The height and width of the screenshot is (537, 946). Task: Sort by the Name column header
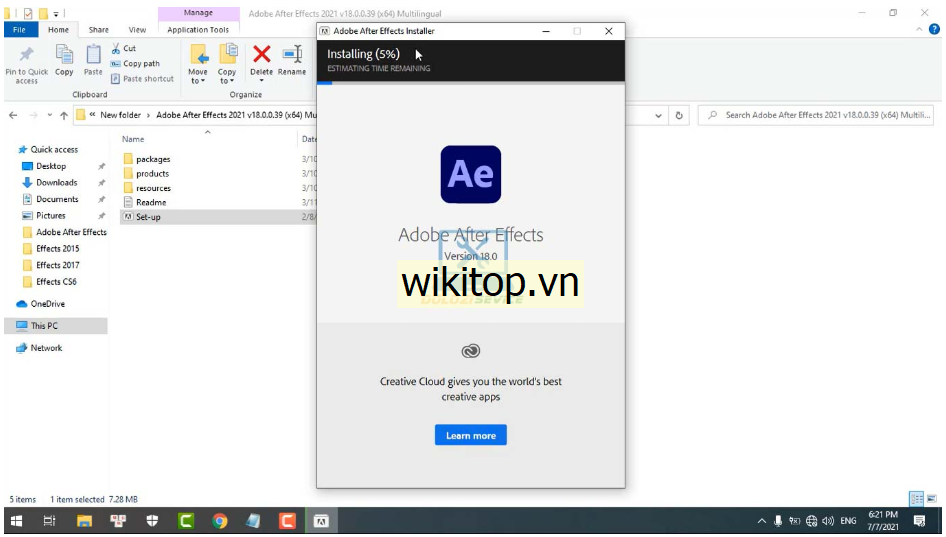[x=133, y=139]
